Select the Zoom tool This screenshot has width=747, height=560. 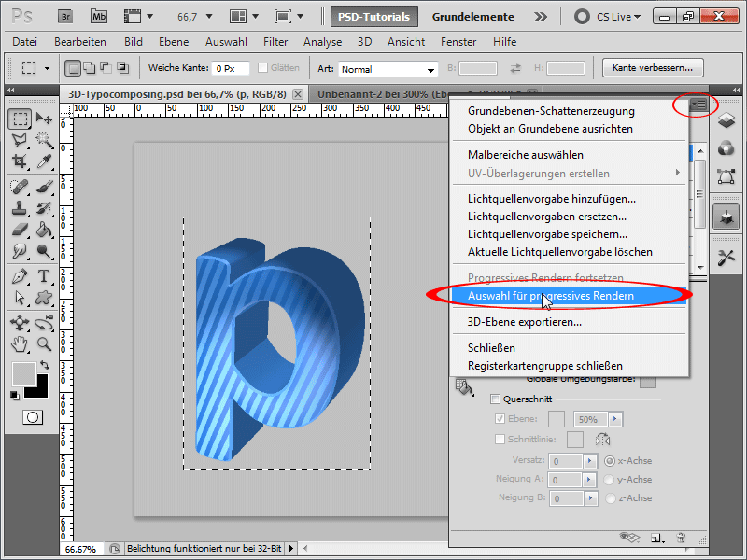coord(44,343)
